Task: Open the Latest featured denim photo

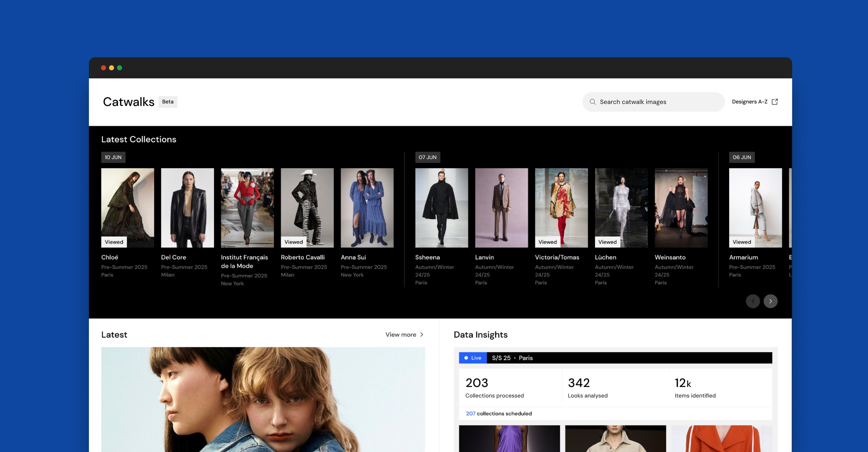Action: 263,400
